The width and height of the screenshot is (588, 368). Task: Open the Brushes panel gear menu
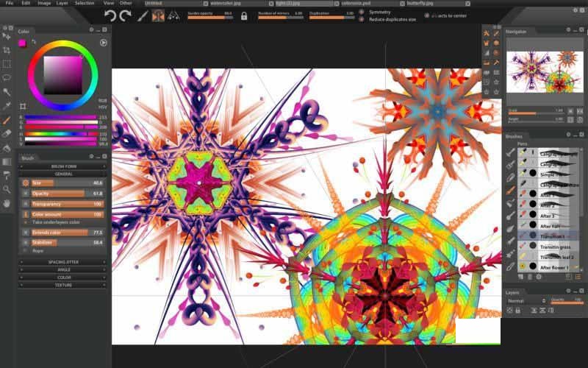[x=568, y=135]
